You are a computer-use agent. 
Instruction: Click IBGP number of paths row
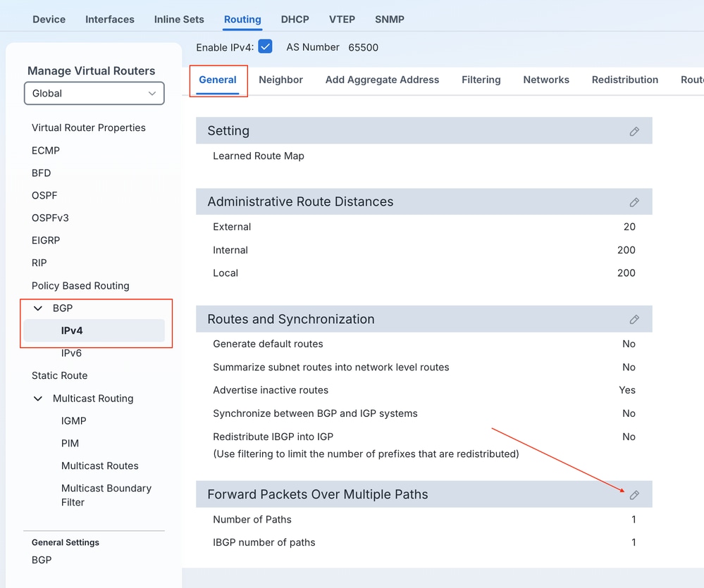point(424,543)
